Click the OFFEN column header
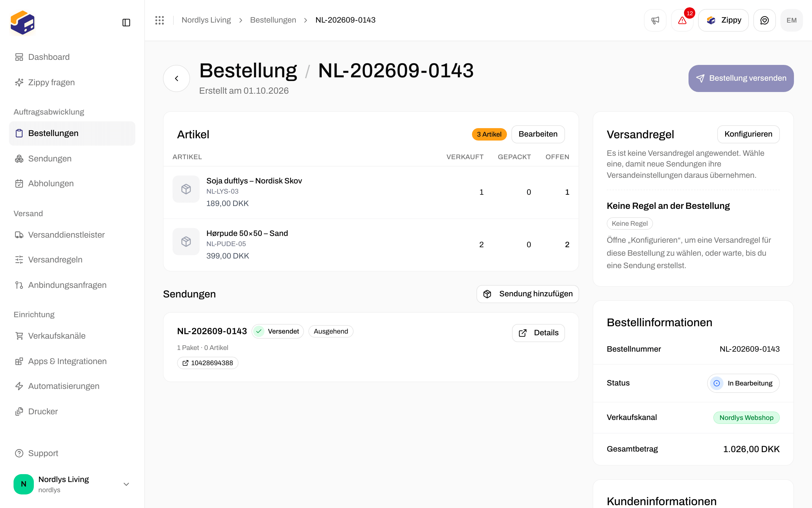 click(x=557, y=157)
